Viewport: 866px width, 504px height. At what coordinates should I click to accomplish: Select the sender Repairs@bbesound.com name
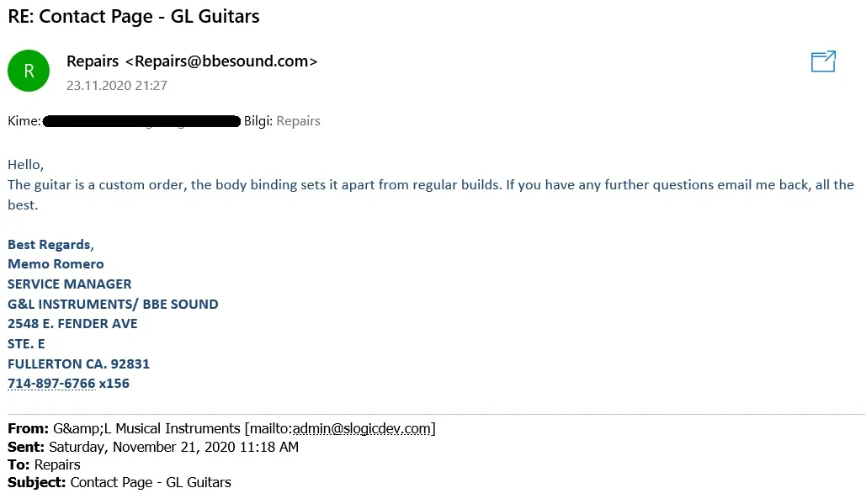pyautogui.click(x=192, y=61)
